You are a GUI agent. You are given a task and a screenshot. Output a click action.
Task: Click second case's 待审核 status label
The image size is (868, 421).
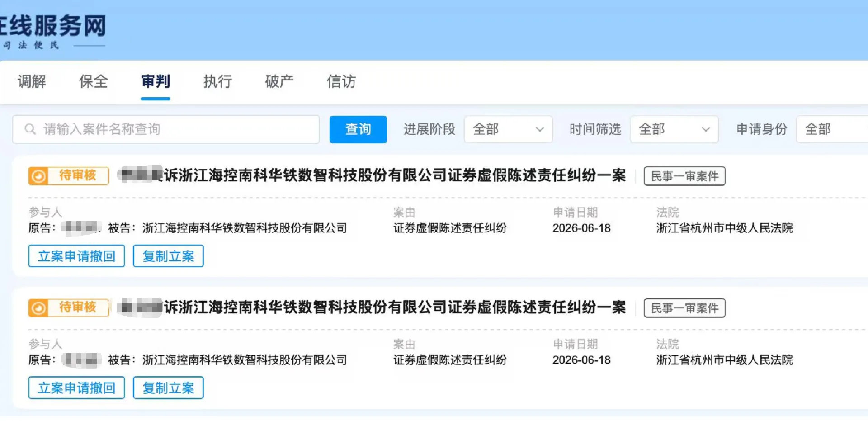[x=78, y=307]
